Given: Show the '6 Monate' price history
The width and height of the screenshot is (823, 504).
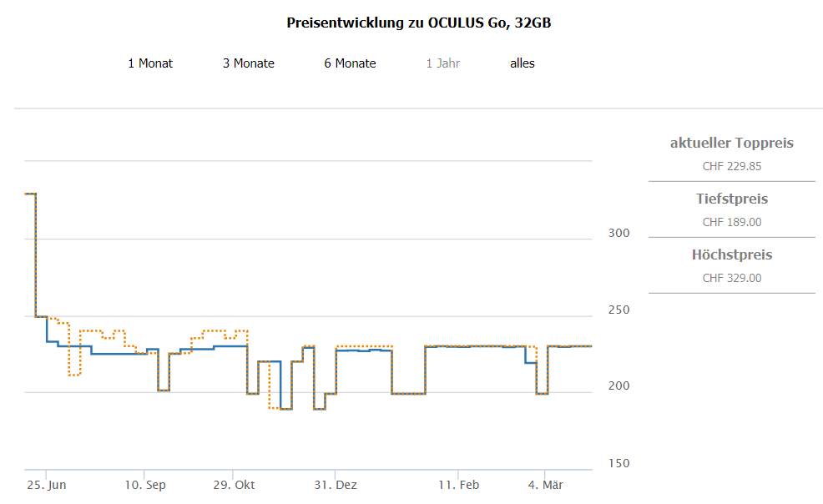Looking at the screenshot, I should coord(350,63).
